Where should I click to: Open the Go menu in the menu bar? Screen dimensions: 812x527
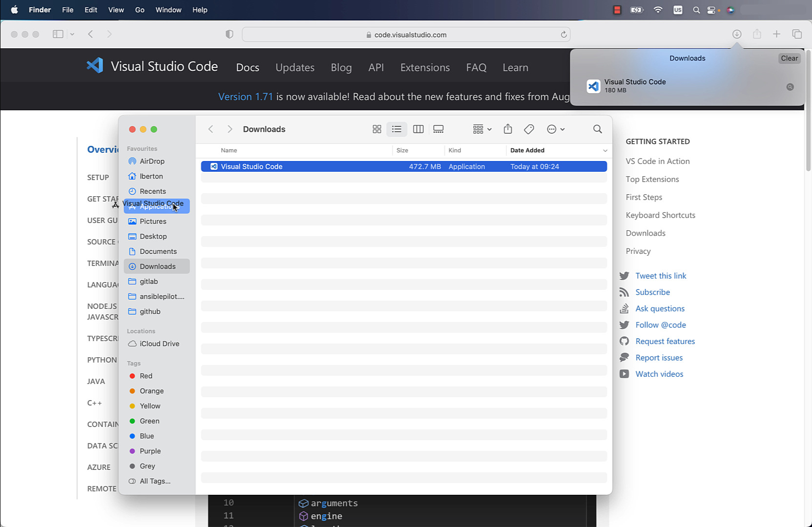(140, 10)
